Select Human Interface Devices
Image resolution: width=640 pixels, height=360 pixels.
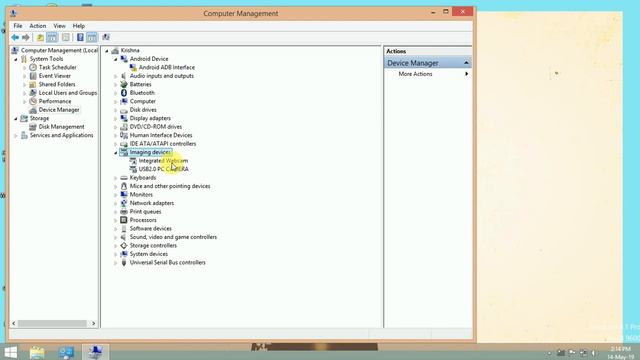pos(161,135)
